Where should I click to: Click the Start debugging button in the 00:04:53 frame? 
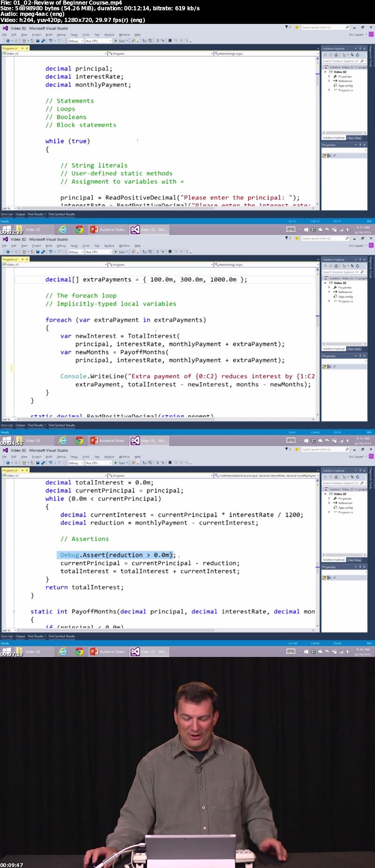point(120,252)
